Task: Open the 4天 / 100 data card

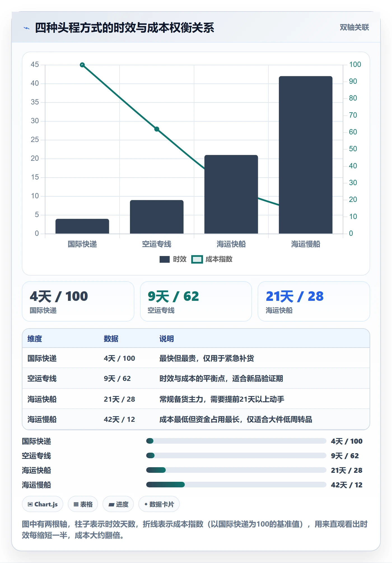Action: pyautogui.click(x=78, y=301)
